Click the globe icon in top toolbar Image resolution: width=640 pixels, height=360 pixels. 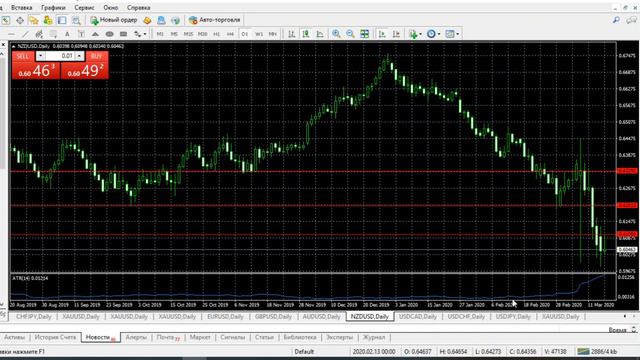(176, 20)
